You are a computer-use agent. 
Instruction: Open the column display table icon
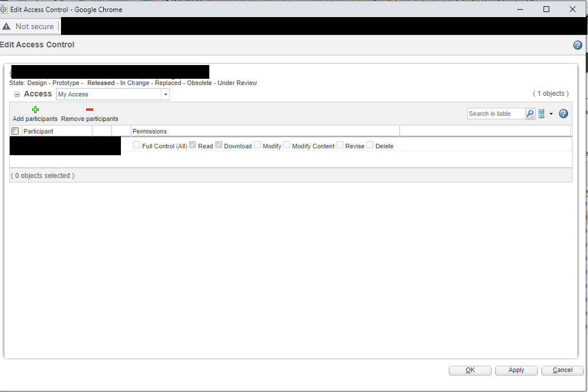542,114
